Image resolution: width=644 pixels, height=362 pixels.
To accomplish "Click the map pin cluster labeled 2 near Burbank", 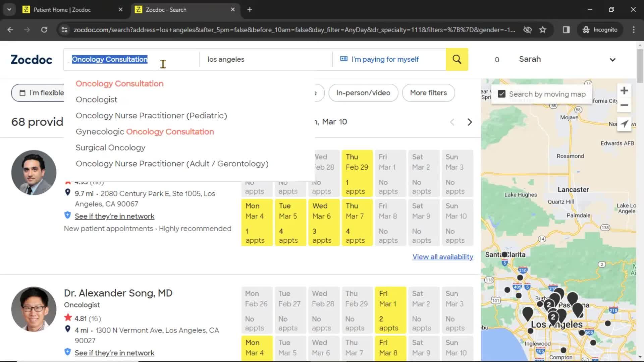I will click(549, 305).
